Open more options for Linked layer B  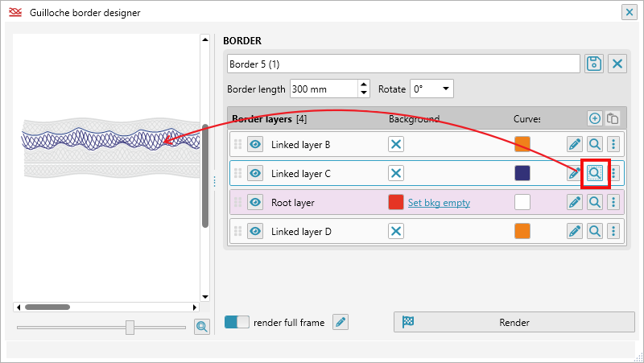click(613, 144)
